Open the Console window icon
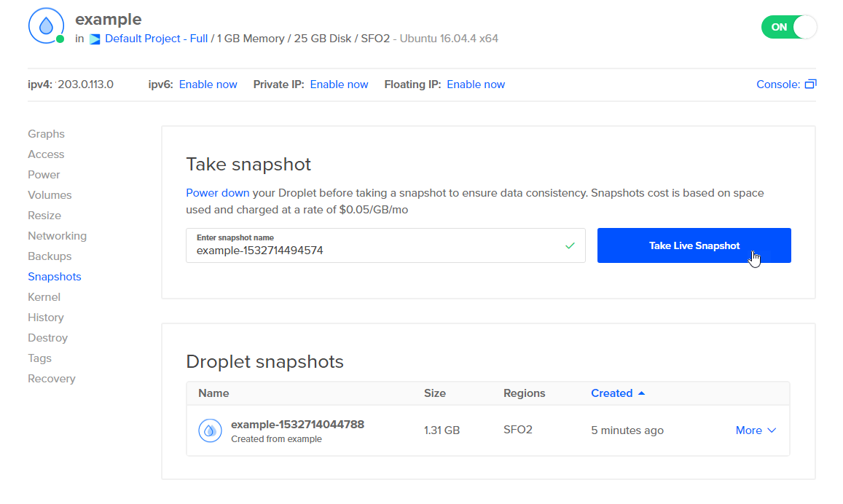Image resolution: width=843 pixels, height=504 pixels. 810,84
